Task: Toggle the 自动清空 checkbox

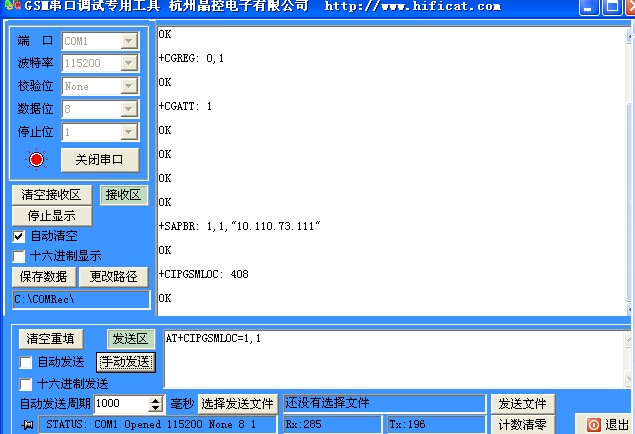Action: point(19,236)
